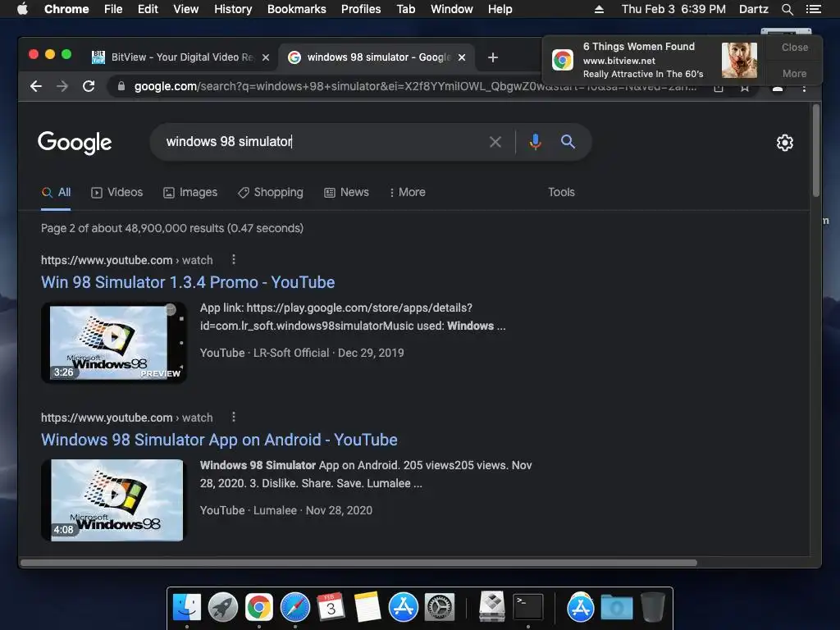Open the Help menu
The height and width of the screenshot is (630, 840).
(x=500, y=9)
